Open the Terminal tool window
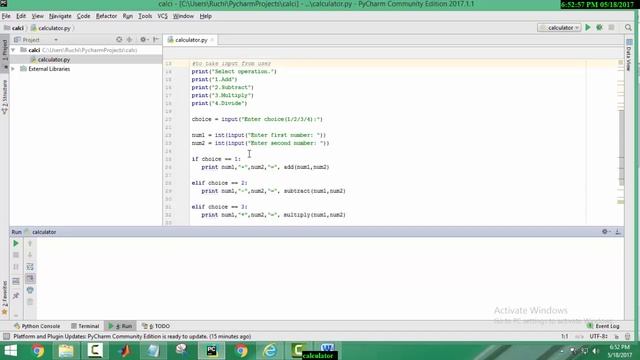This screenshot has height=360, width=640. click(85, 326)
